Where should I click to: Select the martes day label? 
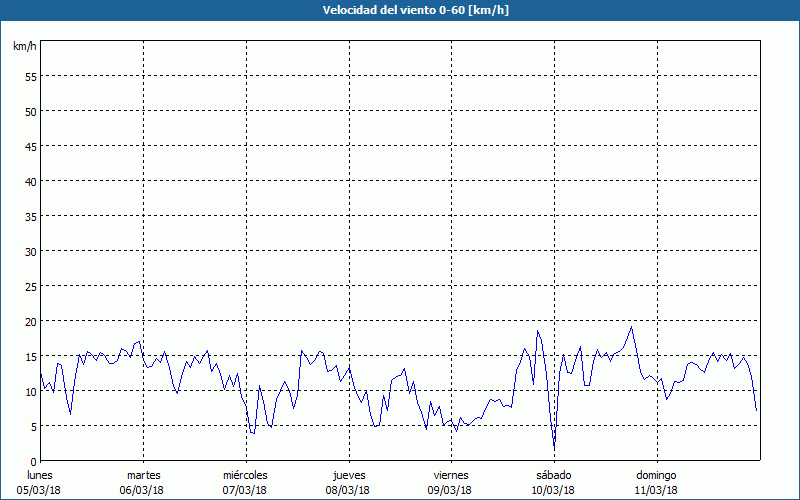pyautogui.click(x=143, y=475)
